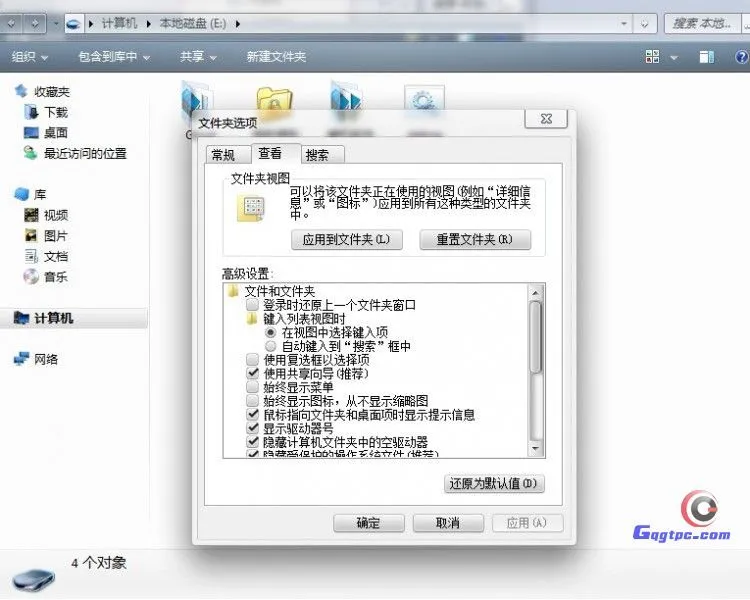Click 应用到文件夹(L) button

pos(347,239)
